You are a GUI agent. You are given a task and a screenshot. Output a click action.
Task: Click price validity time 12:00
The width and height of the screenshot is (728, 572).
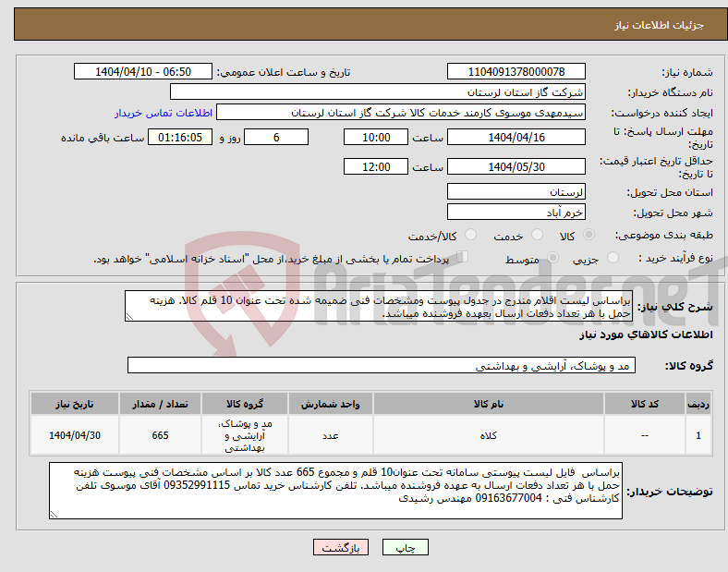(x=376, y=166)
